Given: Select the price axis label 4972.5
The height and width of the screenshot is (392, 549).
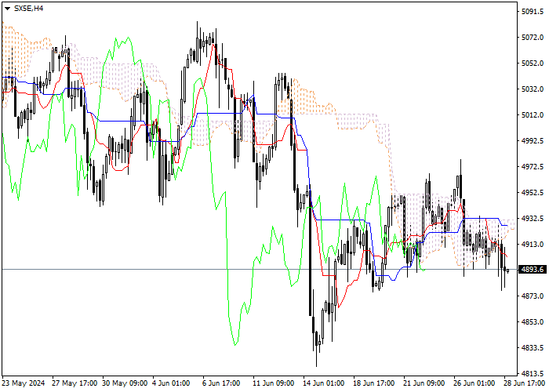Looking at the screenshot, I should [x=533, y=166].
